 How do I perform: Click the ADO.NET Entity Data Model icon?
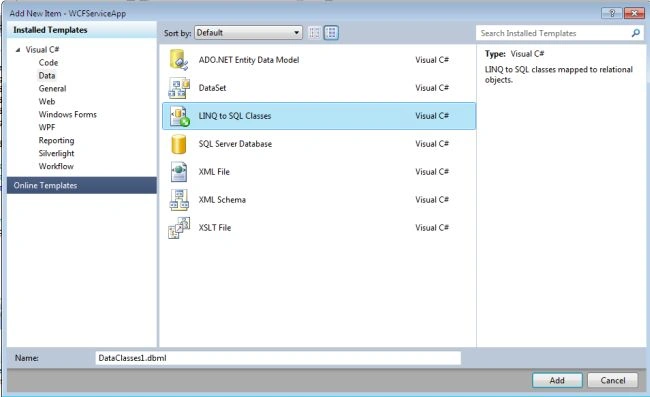(179, 60)
